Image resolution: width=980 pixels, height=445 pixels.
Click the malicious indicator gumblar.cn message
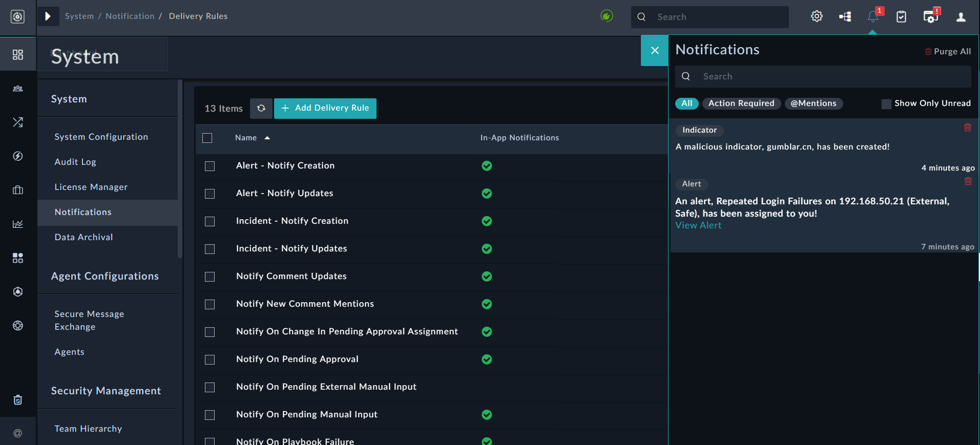pyautogui.click(x=782, y=147)
